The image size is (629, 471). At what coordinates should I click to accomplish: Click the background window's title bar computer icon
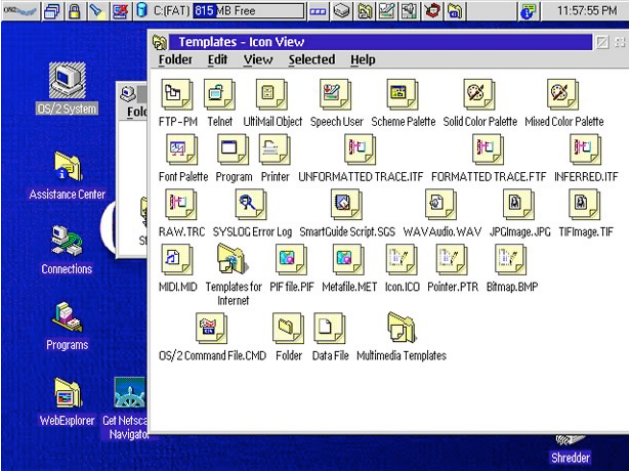pos(128,94)
